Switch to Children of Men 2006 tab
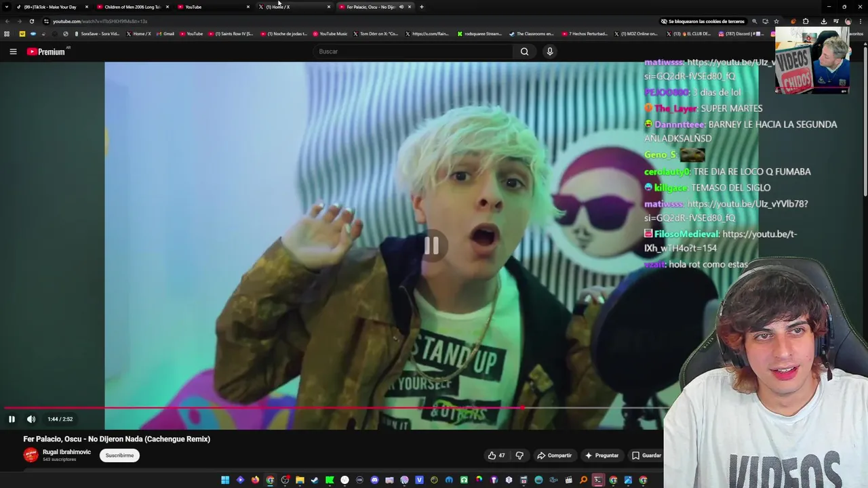This screenshot has height=488, width=868. tap(132, 7)
